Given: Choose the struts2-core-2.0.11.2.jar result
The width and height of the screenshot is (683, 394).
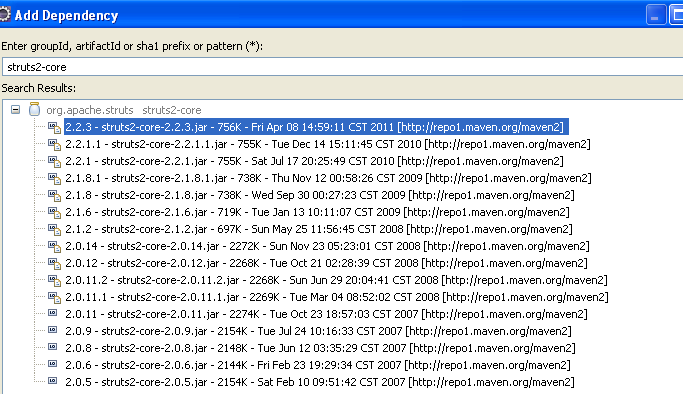Looking at the screenshot, I should tap(336, 280).
